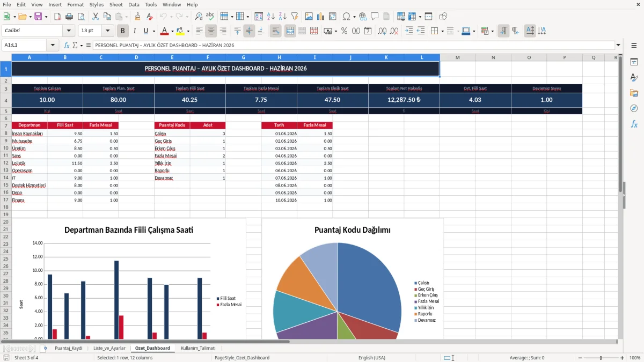Expand the formula bar

pos(618,45)
